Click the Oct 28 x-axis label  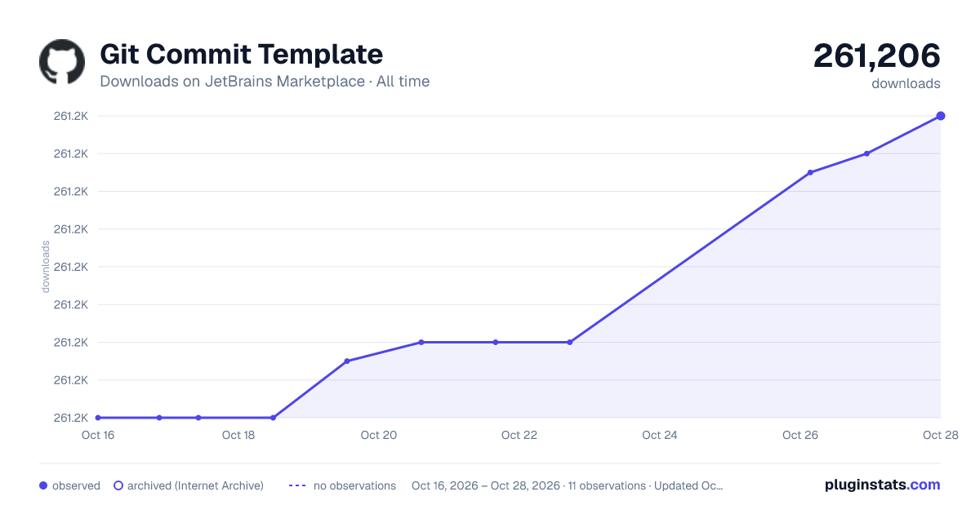click(x=939, y=435)
